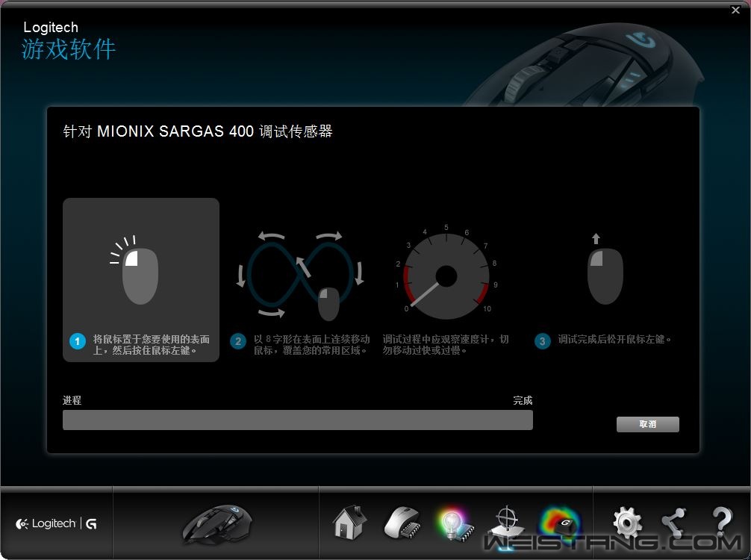
Task: Close the window with the X button
Action: 735,10
